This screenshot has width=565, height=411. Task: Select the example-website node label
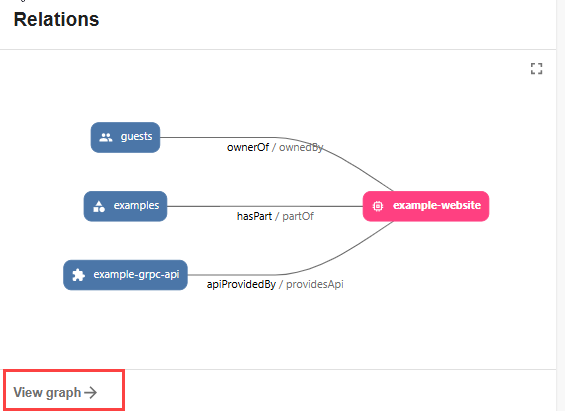coord(437,205)
